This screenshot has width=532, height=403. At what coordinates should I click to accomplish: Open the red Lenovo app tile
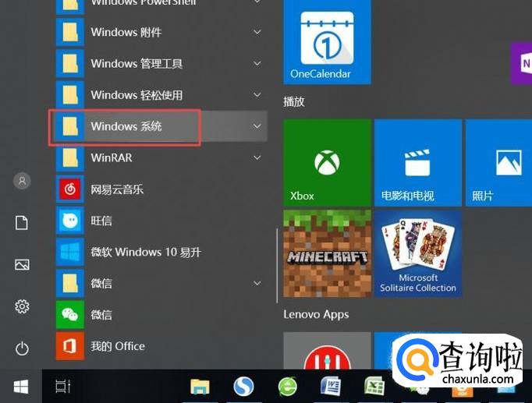327,351
